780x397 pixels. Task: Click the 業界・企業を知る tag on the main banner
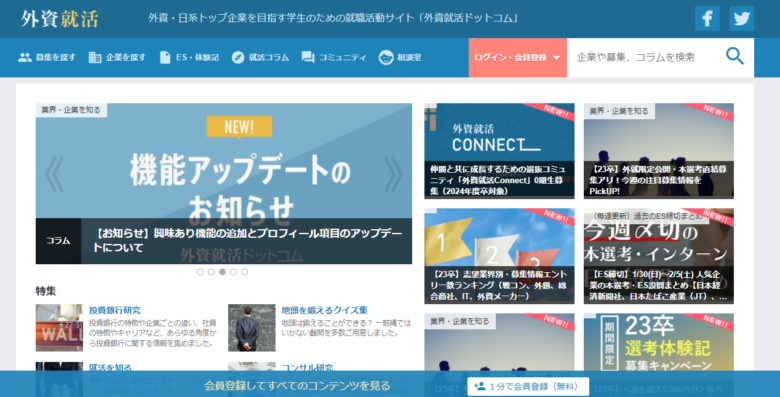(x=71, y=110)
